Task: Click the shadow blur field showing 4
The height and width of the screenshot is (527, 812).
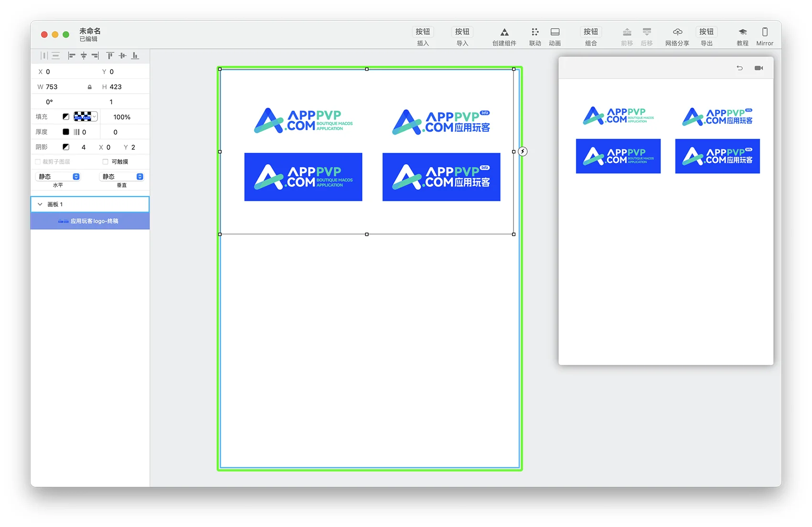Action: pyautogui.click(x=84, y=147)
